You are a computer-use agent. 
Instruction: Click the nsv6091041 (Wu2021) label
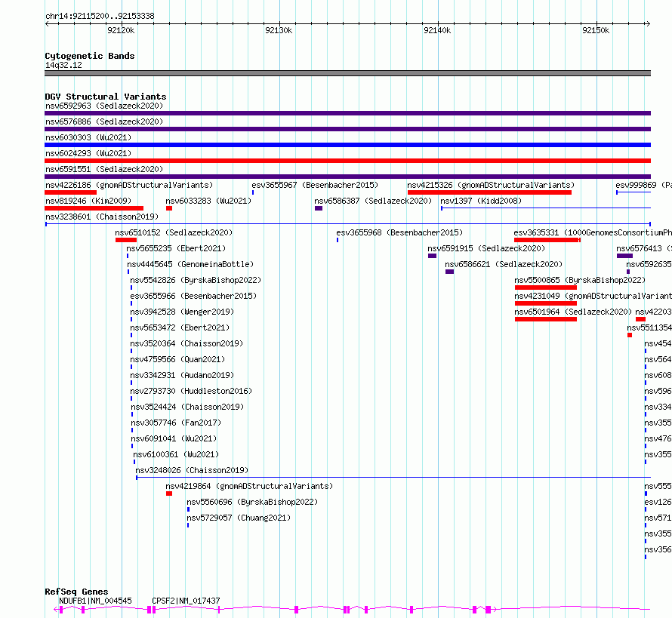click(174, 438)
